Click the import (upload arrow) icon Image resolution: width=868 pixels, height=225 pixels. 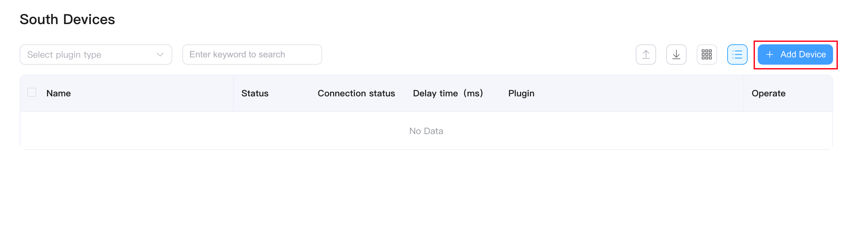pos(646,55)
